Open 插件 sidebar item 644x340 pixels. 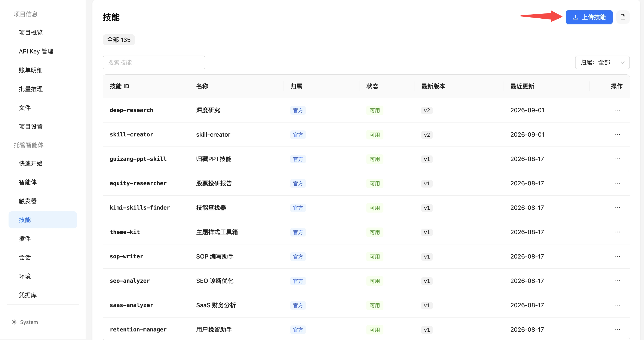click(x=43, y=239)
